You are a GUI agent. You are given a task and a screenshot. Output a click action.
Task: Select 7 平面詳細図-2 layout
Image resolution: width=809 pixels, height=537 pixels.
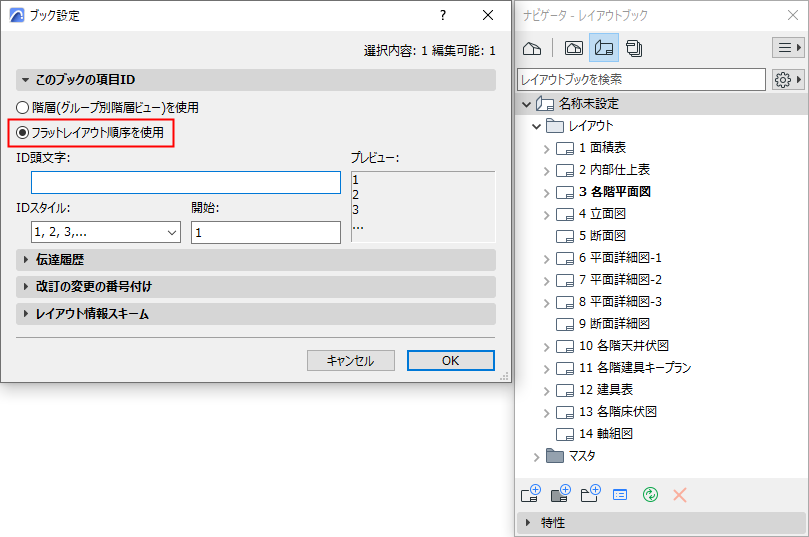click(x=620, y=280)
